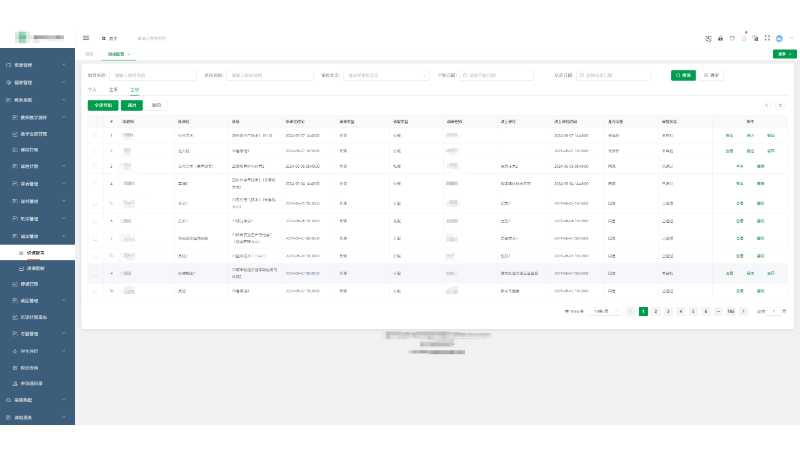Open column settings circle icon above the table
The width and height of the screenshot is (800, 453).
780,105
